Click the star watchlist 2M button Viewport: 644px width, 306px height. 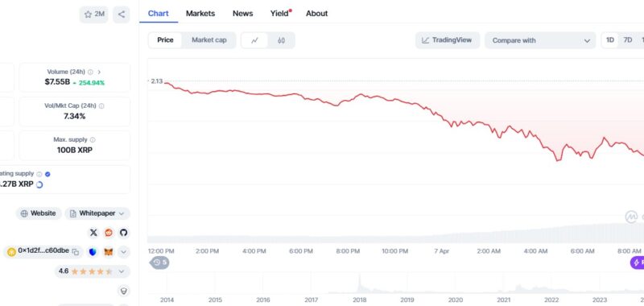point(93,14)
